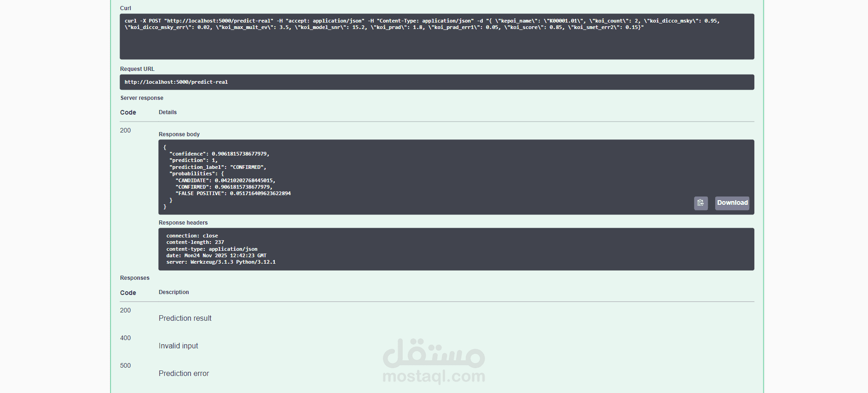868x393 pixels.
Task: Click the server: Werkzeug/3.1.3 header line
Action: (x=221, y=262)
